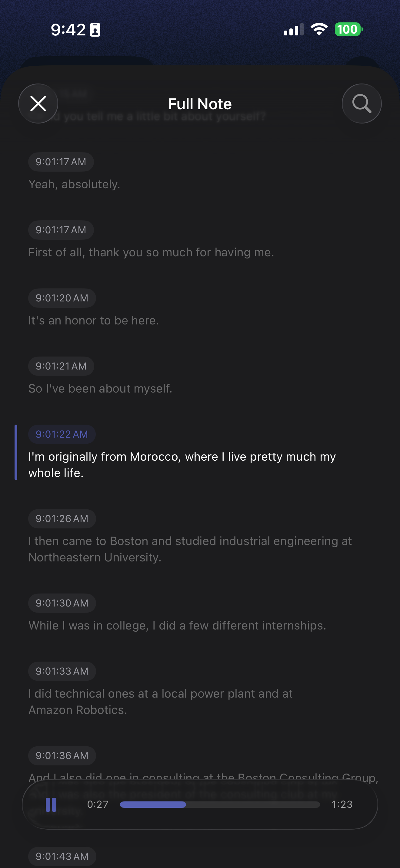
Task: Jump to the 9:01:21 AM timestamp
Action: [61, 366]
